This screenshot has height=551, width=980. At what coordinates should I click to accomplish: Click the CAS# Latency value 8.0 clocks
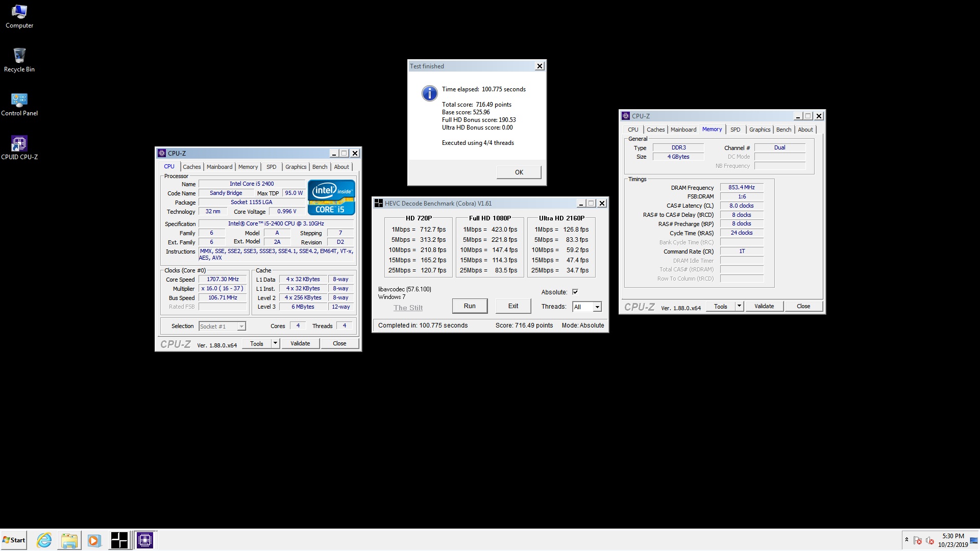(x=742, y=206)
